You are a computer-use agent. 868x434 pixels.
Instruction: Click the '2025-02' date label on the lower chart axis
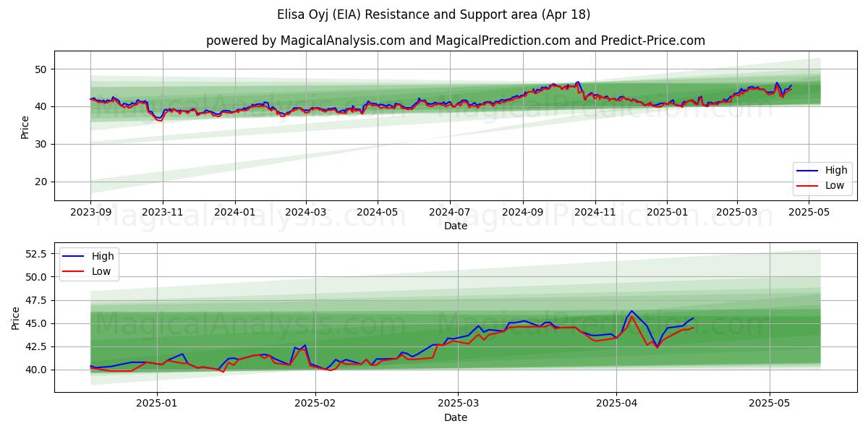[316, 404]
